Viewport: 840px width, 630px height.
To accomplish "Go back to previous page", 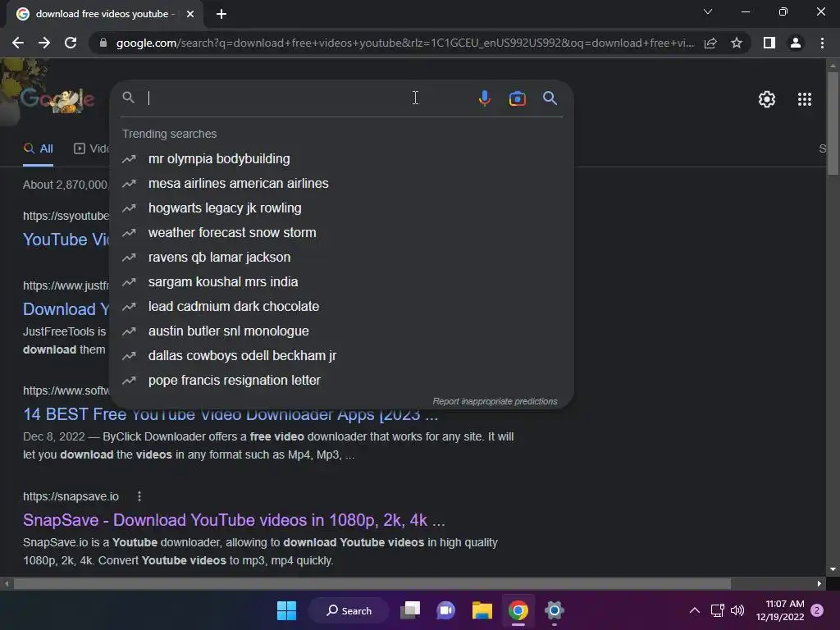I will coord(18,43).
